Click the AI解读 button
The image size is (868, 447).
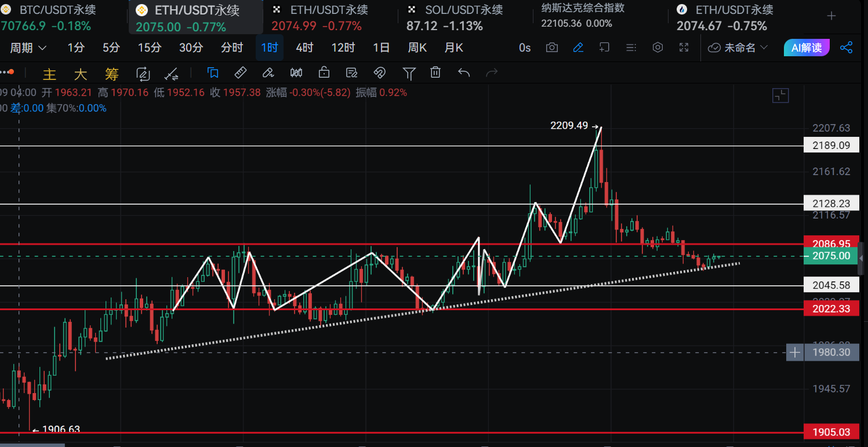[806, 48]
